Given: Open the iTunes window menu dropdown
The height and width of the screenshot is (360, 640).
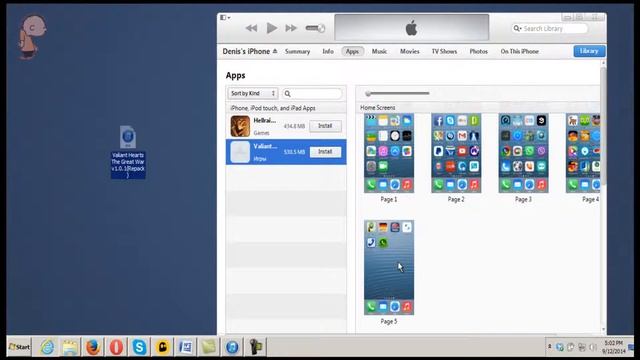Looking at the screenshot, I should 225,18.
